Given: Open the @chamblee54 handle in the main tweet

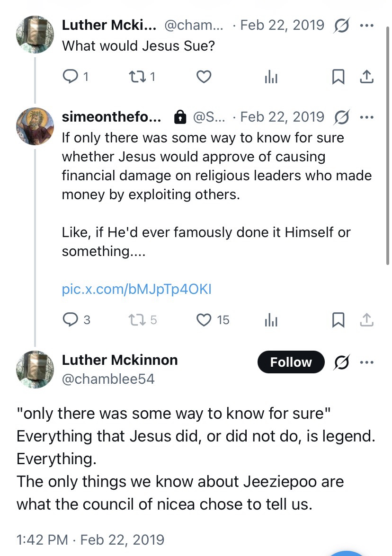Looking at the screenshot, I should pos(108,379).
